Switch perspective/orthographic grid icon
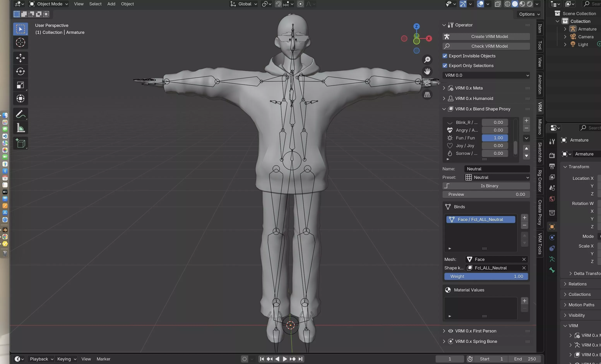 point(427,95)
